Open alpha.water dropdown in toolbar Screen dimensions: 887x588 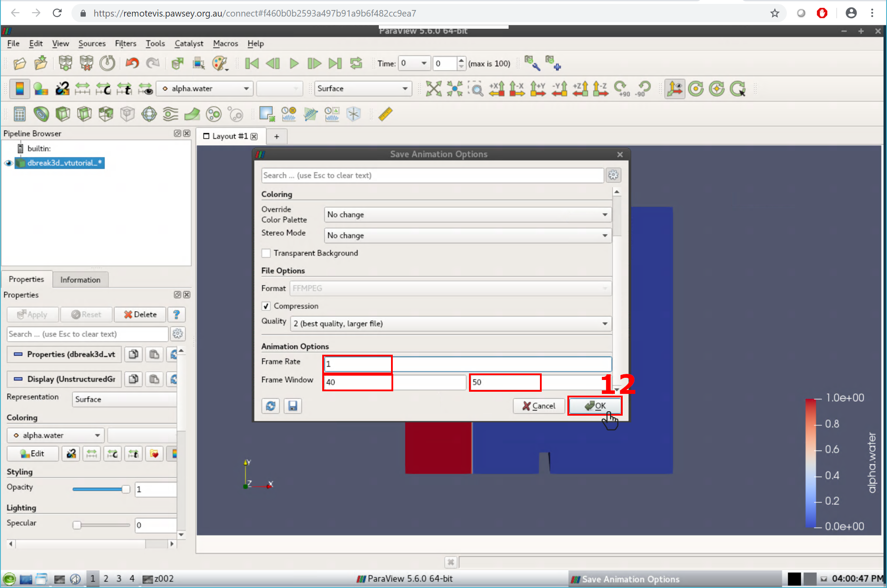tap(205, 89)
